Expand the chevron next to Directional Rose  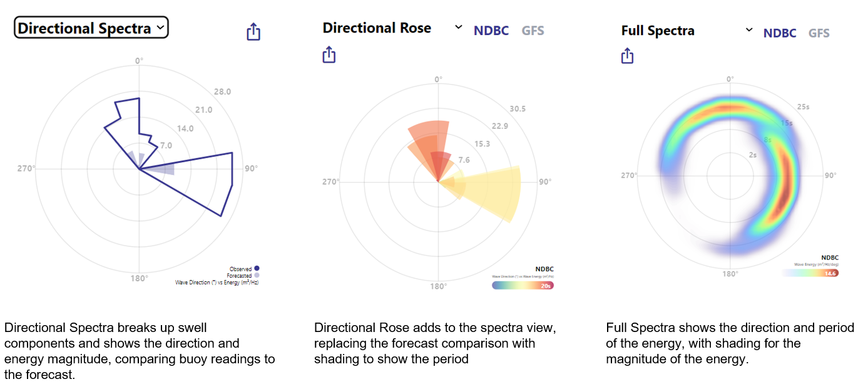point(458,28)
